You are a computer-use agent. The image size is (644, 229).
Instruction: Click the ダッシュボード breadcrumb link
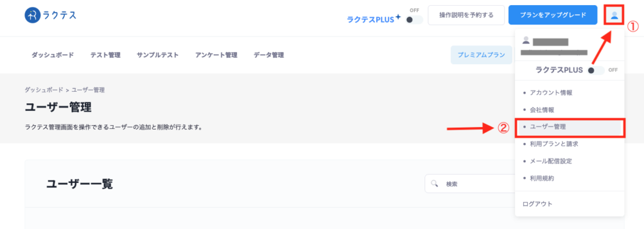point(44,89)
